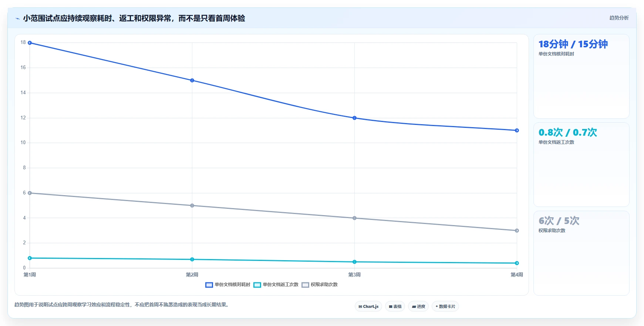Click the y-axis value 18
This screenshot has height=326, width=644.
pos(23,43)
